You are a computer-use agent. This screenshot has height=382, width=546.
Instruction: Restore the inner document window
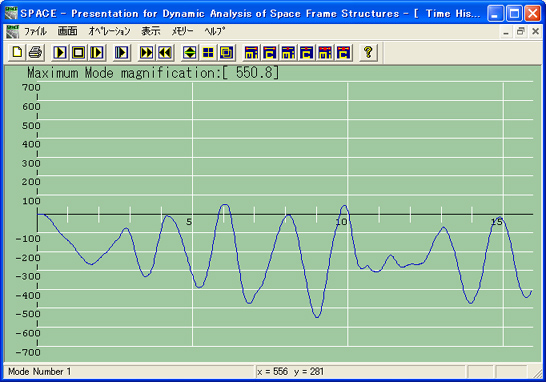521,32
